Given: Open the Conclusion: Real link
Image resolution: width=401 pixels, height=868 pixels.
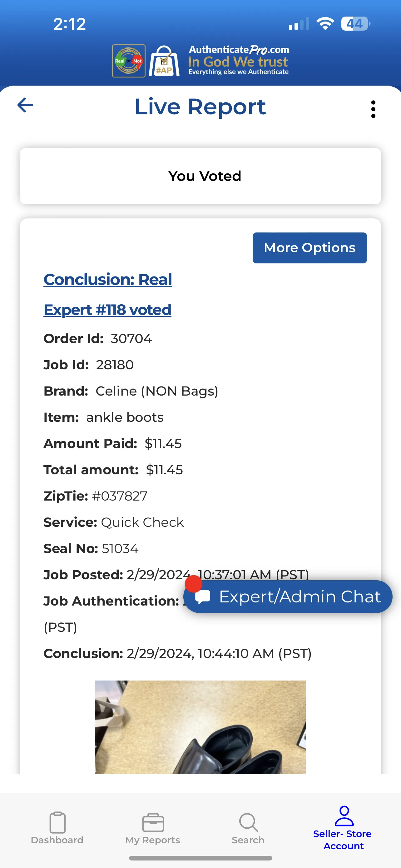Looking at the screenshot, I should coord(108,279).
